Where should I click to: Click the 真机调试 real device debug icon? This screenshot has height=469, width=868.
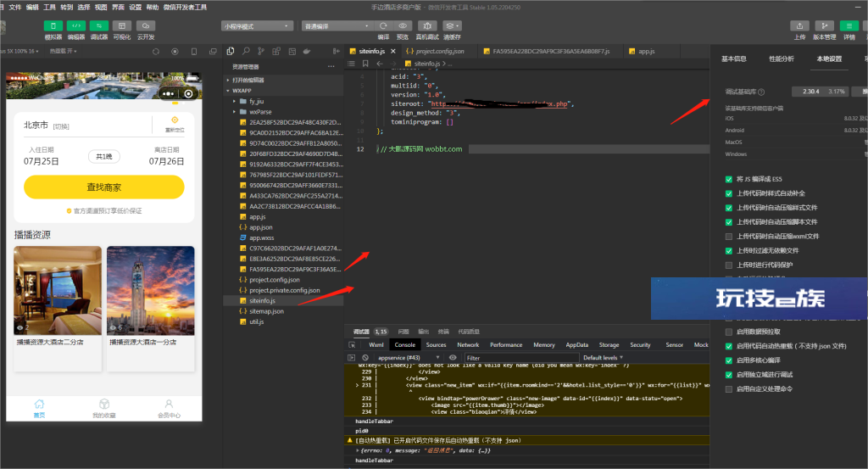[427, 25]
